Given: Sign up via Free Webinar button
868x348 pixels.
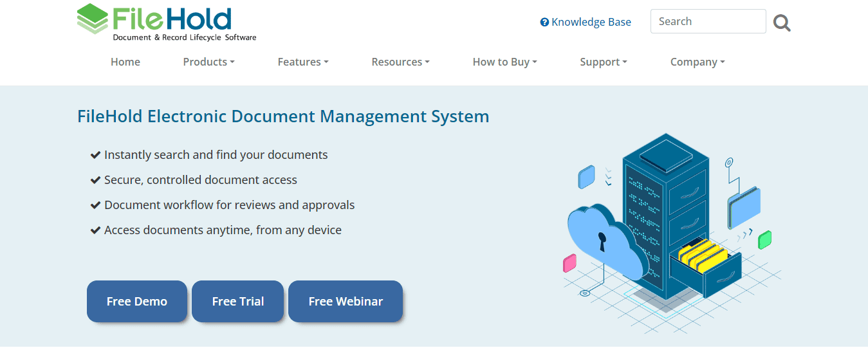Looking at the screenshot, I should pyautogui.click(x=346, y=301).
